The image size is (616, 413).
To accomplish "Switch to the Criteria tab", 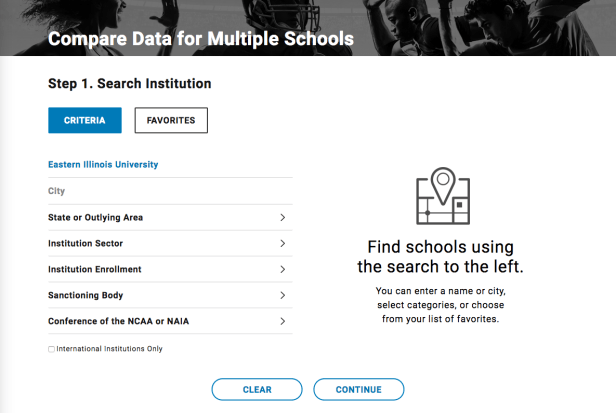I will point(85,121).
